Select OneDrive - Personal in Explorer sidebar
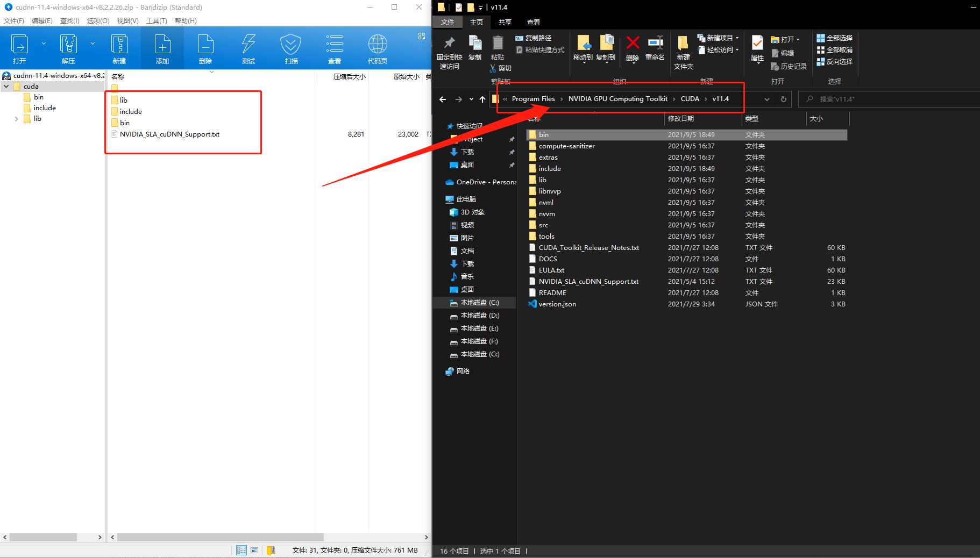This screenshot has width=980, height=558. [x=481, y=182]
